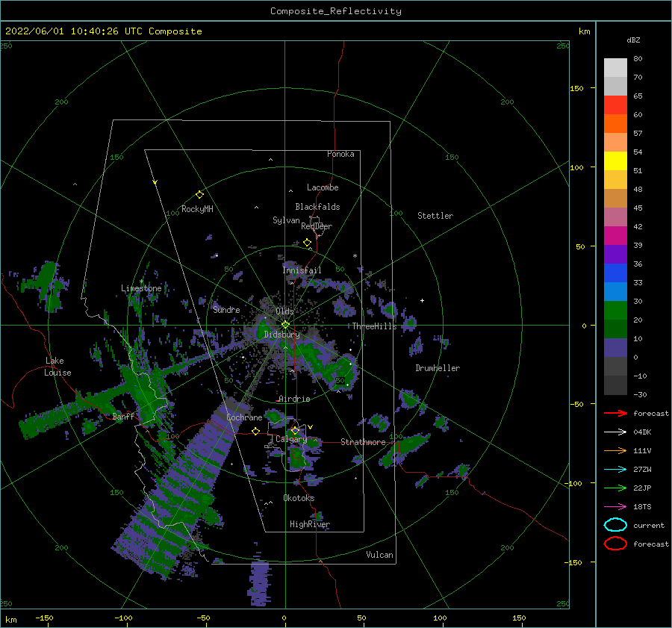Select the Olds label near radar center
Image resolution: width=672 pixels, height=628 pixels.
(284, 311)
